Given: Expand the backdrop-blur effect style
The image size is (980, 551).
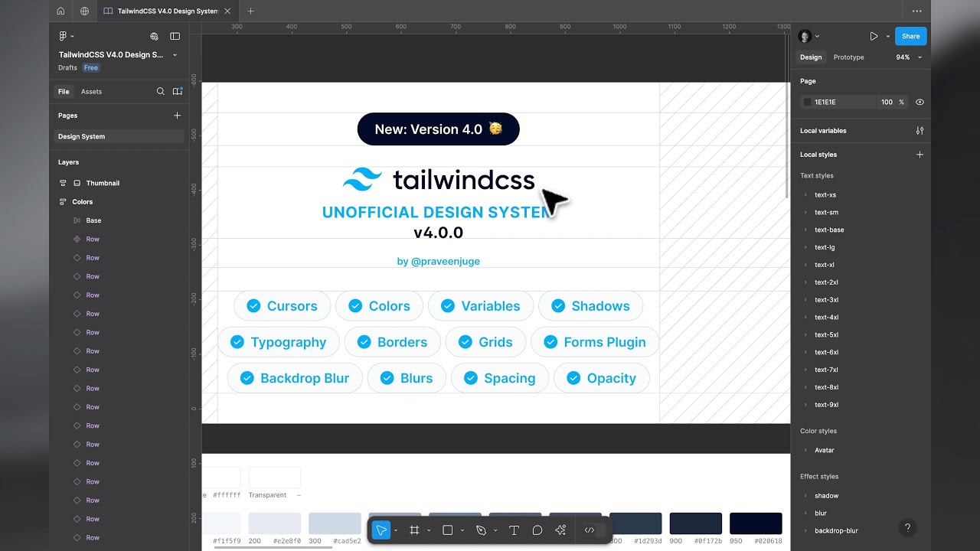Looking at the screenshot, I should (805, 530).
